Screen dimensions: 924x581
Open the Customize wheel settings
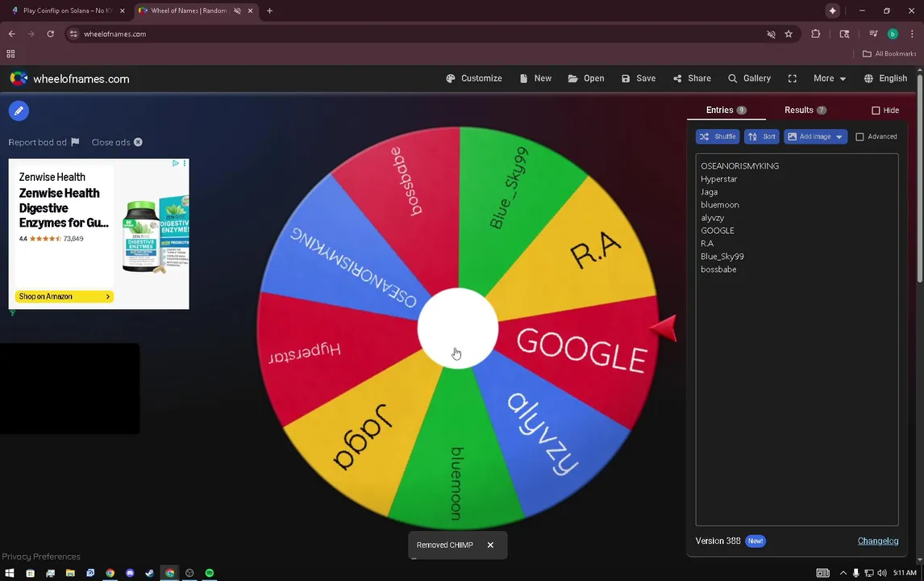tap(474, 78)
